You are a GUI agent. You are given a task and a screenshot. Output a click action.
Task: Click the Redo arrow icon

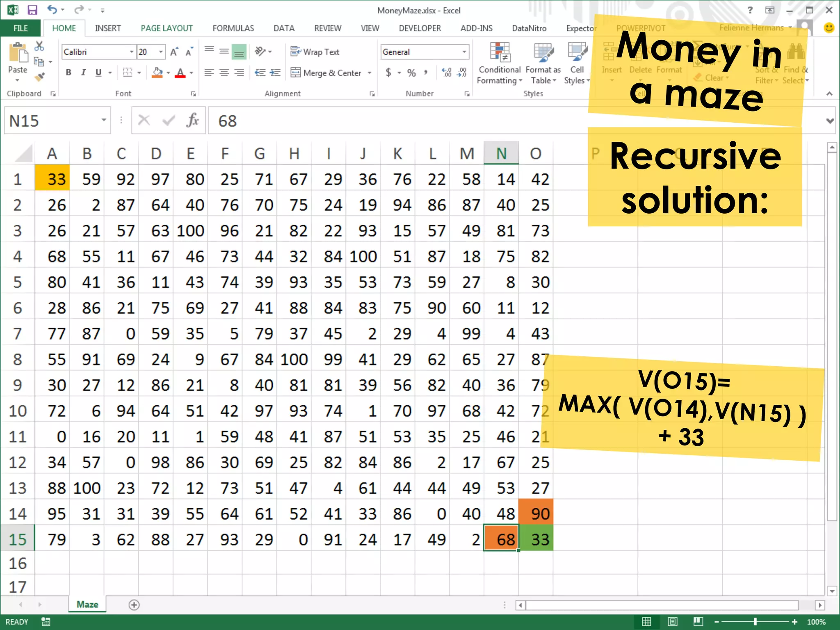pos(79,9)
